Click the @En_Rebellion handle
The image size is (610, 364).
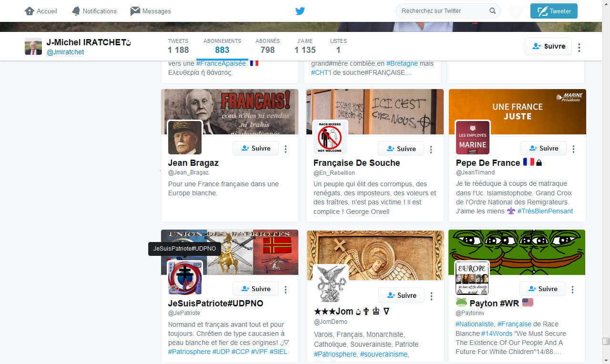tap(334, 172)
